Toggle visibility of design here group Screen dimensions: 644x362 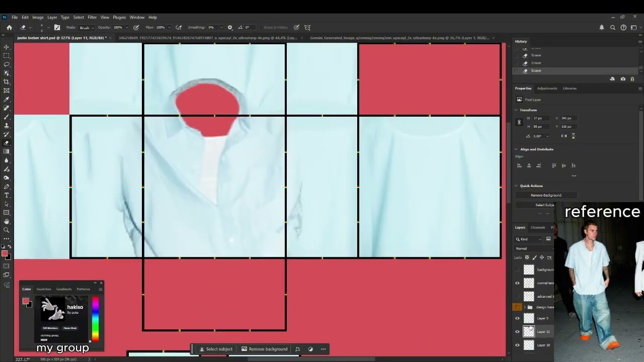517,307
